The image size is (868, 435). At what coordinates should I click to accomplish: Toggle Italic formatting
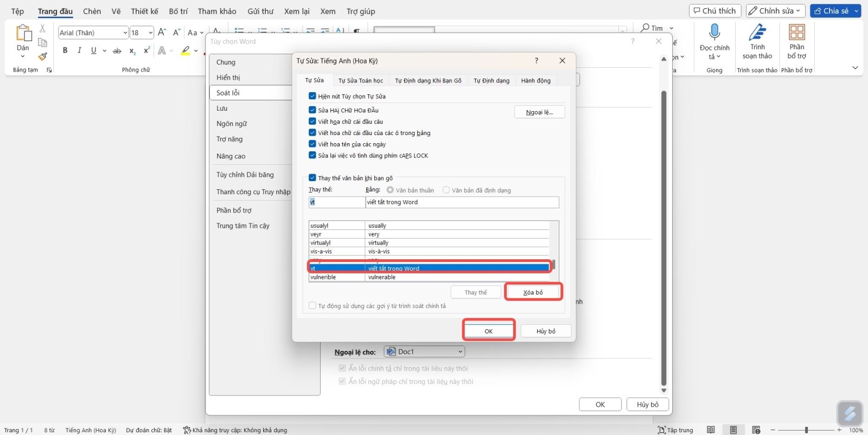point(79,50)
